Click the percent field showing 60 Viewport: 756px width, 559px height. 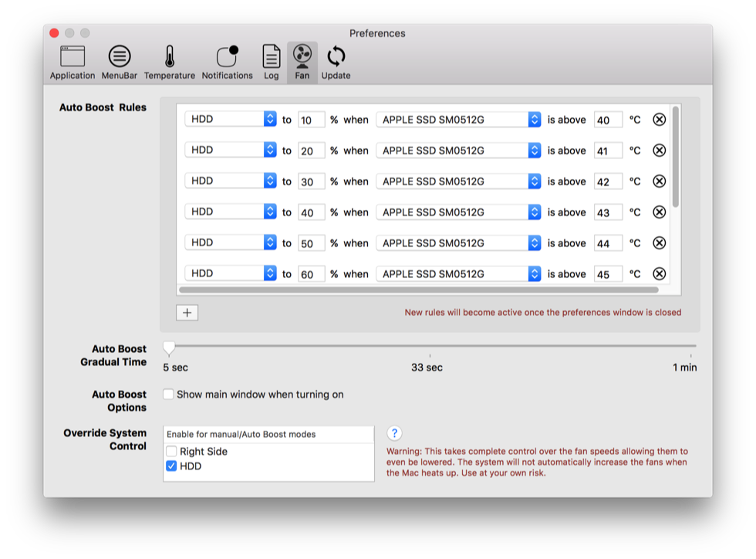[x=311, y=274]
